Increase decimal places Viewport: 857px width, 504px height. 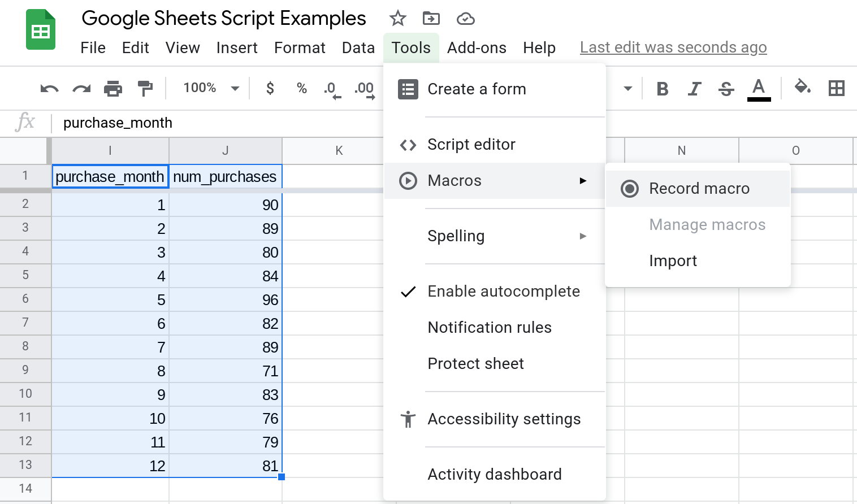[x=365, y=90]
